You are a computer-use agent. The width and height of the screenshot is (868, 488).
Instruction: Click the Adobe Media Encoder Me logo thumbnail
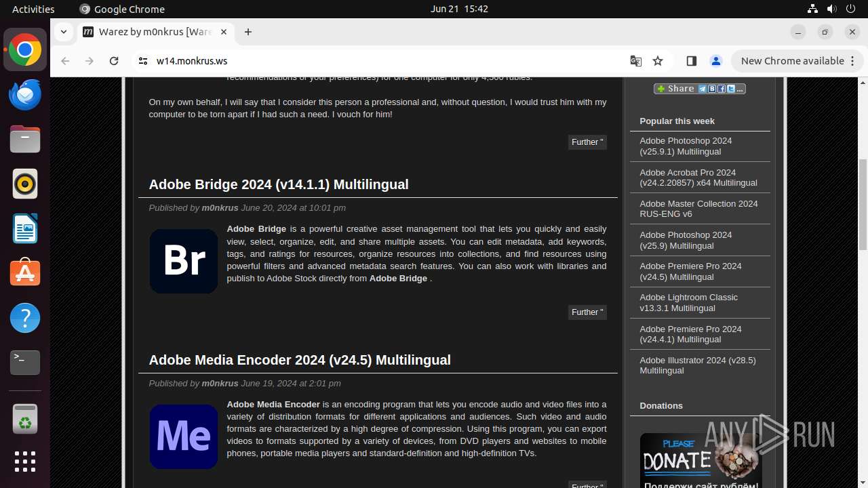click(184, 436)
